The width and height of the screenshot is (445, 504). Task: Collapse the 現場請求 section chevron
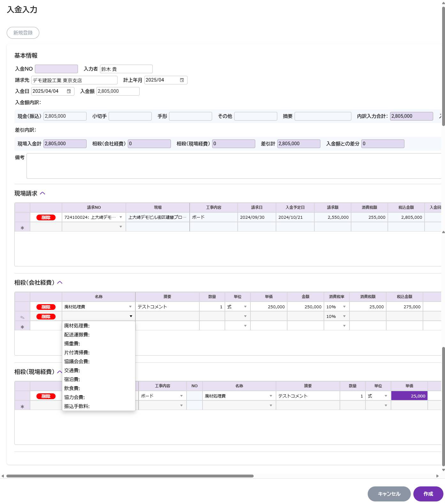42,193
